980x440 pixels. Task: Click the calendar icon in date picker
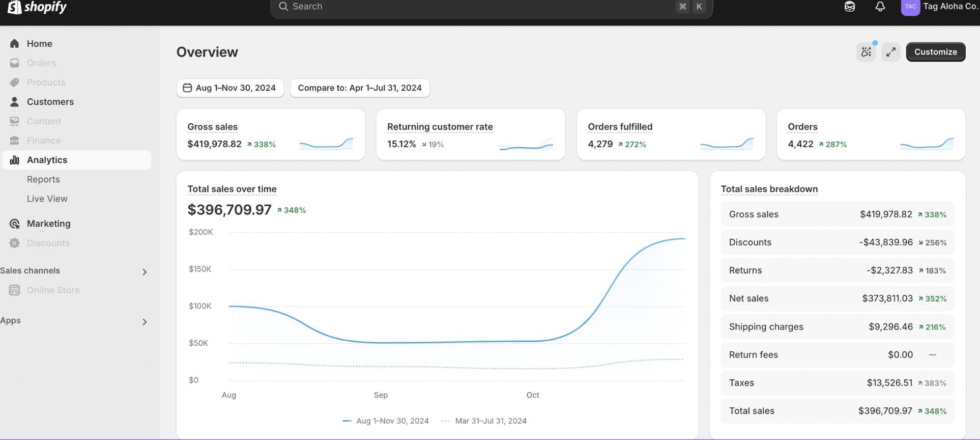pos(187,88)
